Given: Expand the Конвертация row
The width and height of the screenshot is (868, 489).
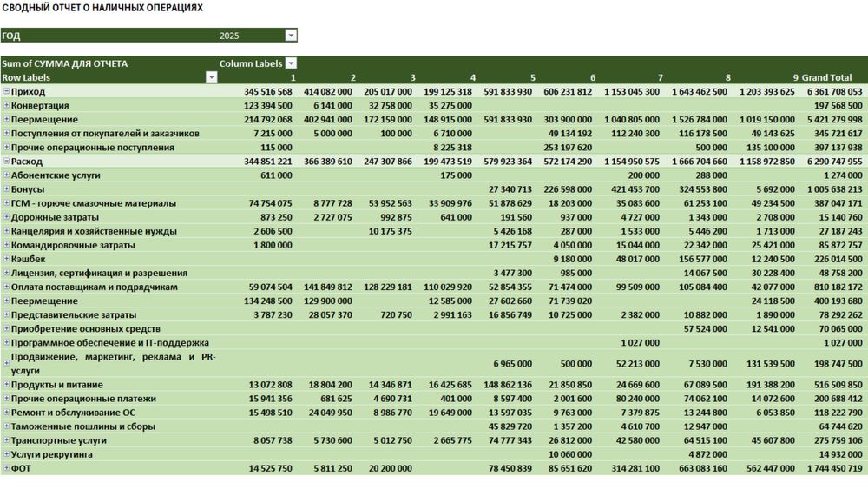Looking at the screenshot, I should [6, 105].
